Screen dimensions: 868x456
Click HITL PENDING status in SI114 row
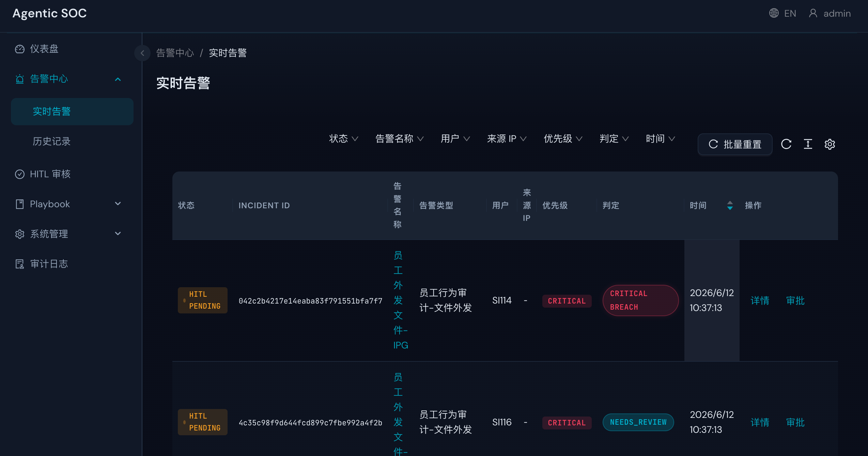pyautogui.click(x=202, y=300)
